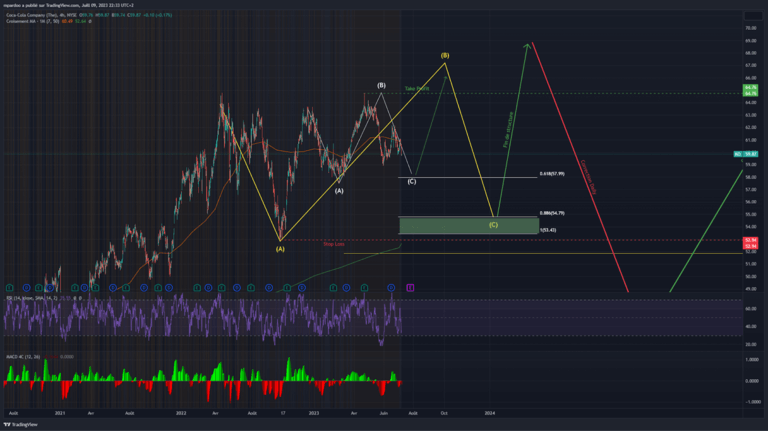768x431 pixels.
Task: Click the 2021 label on time axis
Action: pyautogui.click(x=60, y=413)
